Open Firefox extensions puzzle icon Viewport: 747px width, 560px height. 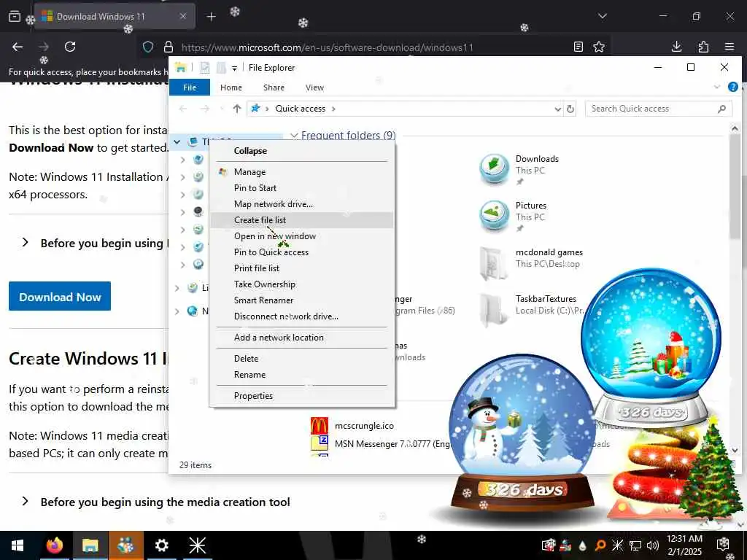pos(703,47)
